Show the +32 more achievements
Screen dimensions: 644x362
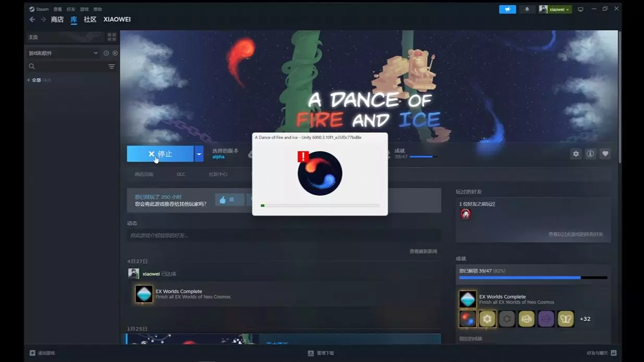pyautogui.click(x=585, y=319)
